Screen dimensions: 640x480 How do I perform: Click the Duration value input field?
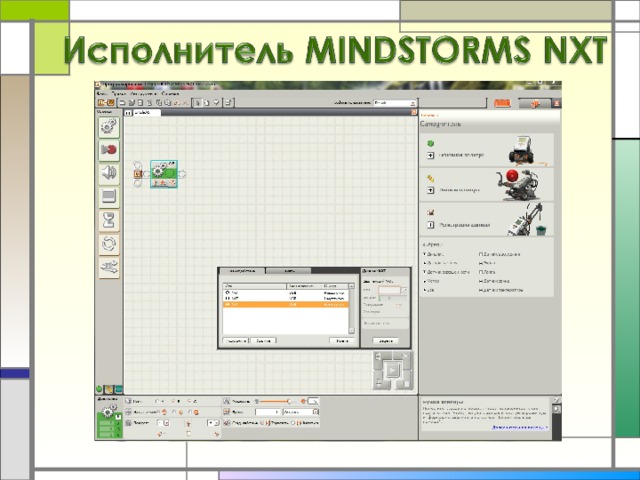click(267, 412)
